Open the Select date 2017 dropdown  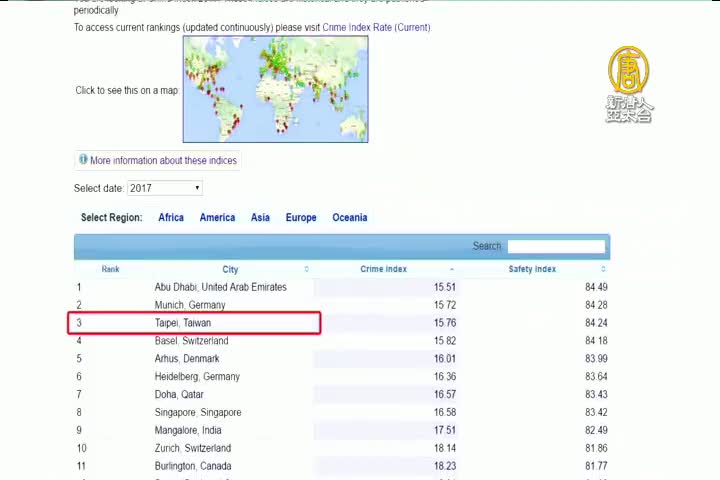click(x=165, y=188)
